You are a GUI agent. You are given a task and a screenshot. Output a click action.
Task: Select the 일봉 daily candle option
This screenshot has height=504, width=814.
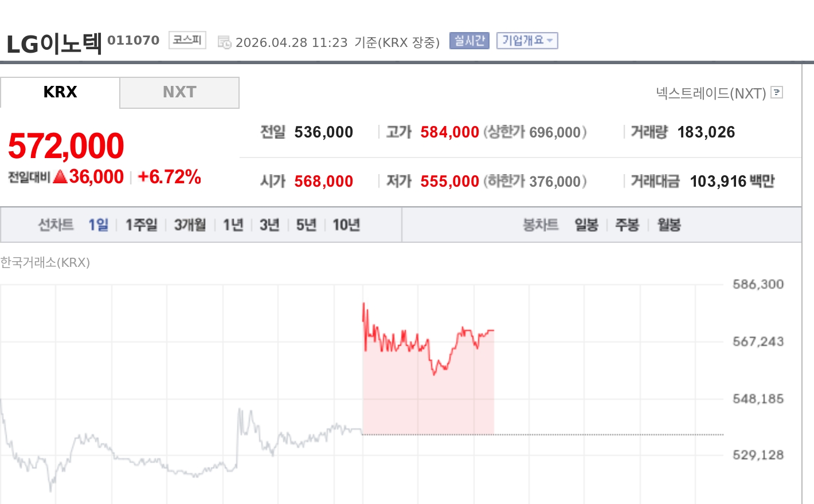[586, 225]
